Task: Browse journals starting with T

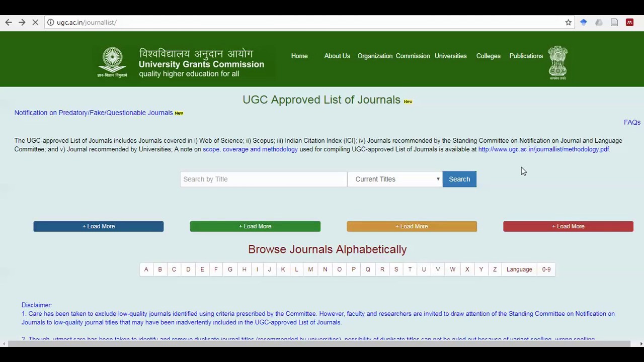Action: tap(410, 269)
